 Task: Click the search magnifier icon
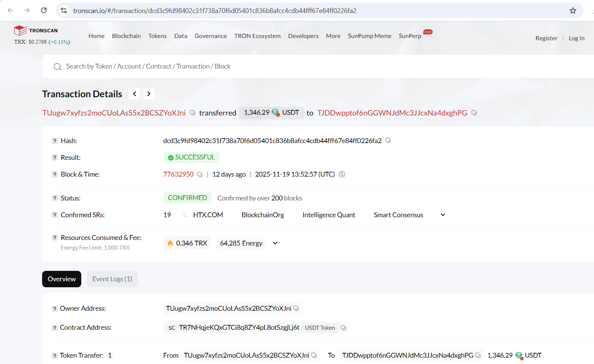pos(57,67)
